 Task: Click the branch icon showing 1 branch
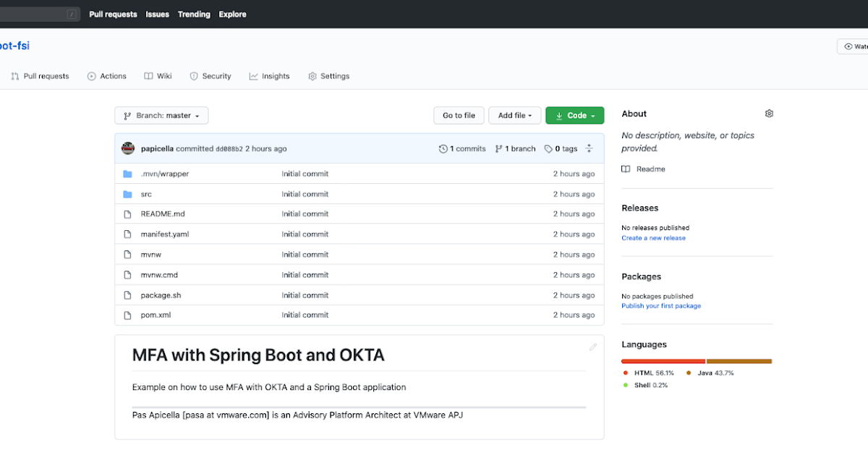click(x=498, y=148)
